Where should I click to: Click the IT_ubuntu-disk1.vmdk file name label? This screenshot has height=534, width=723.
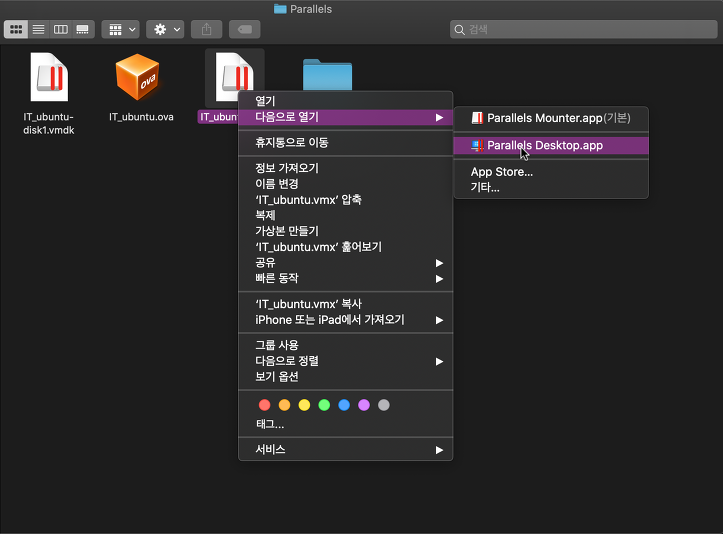49,124
